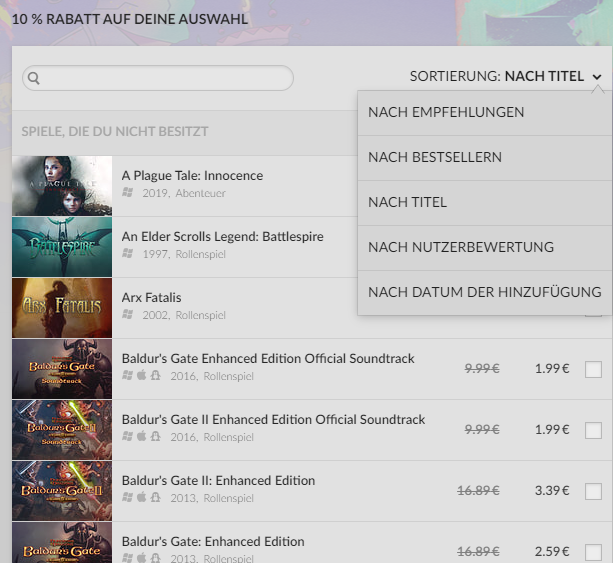Click Apple icon under Baldur's Gate II: Enhanced Edition

[142, 497]
